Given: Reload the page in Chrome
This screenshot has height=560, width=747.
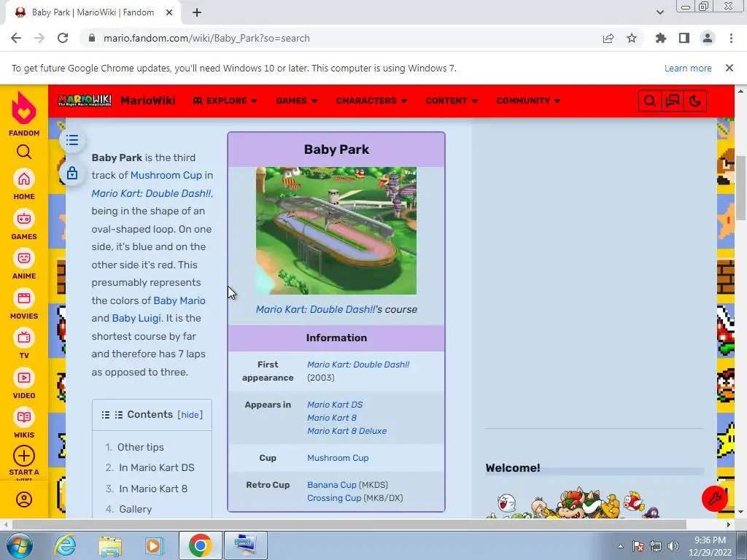Looking at the screenshot, I should (63, 38).
